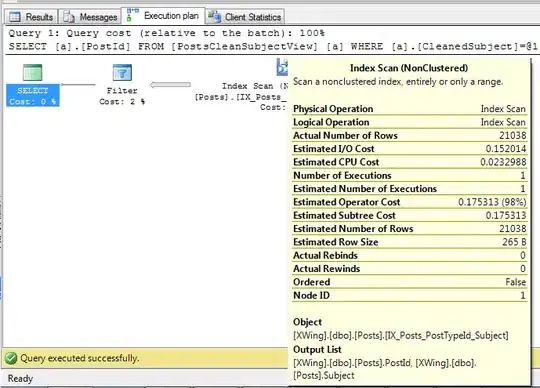Click the Actual Rewinds row

click(409, 269)
